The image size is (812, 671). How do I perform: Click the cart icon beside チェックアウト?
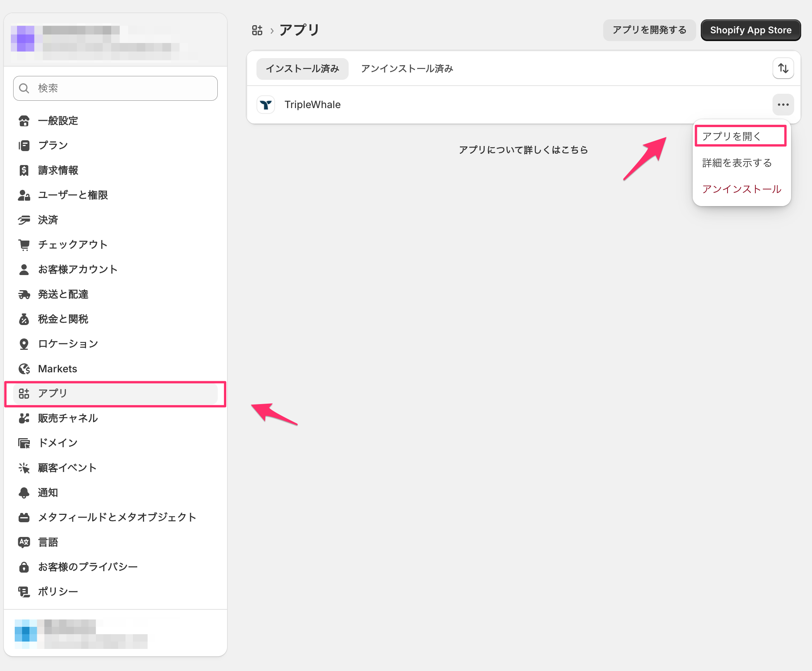point(24,245)
